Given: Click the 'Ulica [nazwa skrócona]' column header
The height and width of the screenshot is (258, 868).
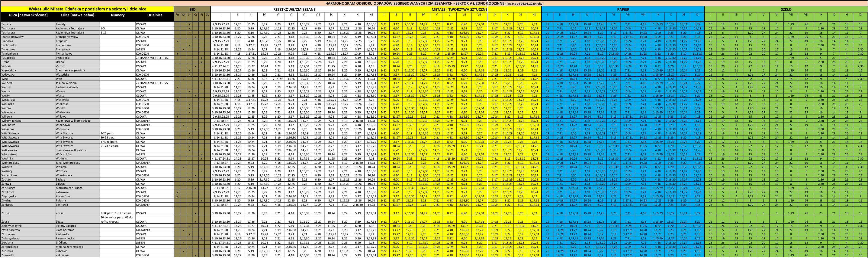Looking at the screenshot, I should point(28,15).
